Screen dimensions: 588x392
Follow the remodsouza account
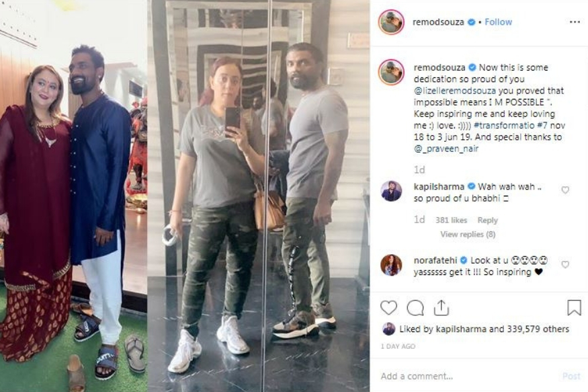[x=499, y=22]
